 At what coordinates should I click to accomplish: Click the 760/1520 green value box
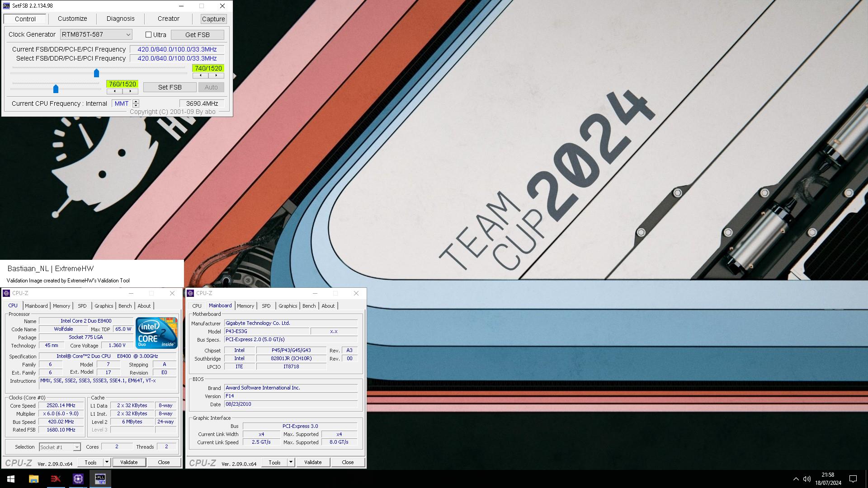(x=122, y=84)
